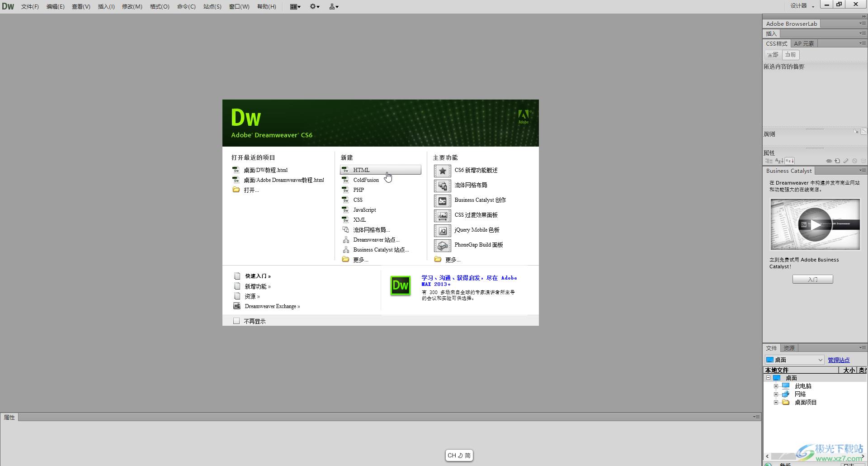Toggle the 全部 (All) CSS mode button
The height and width of the screenshot is (466, 868).
point(773,55)
